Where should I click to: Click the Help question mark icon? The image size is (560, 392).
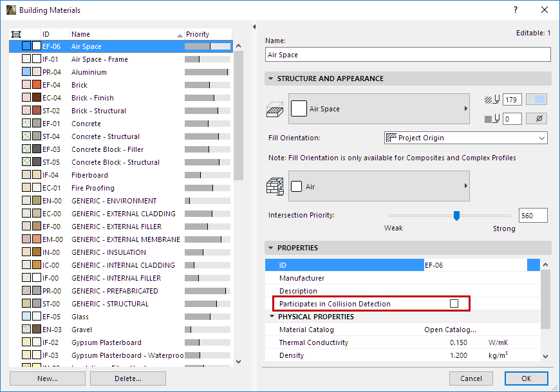[514, 10]
